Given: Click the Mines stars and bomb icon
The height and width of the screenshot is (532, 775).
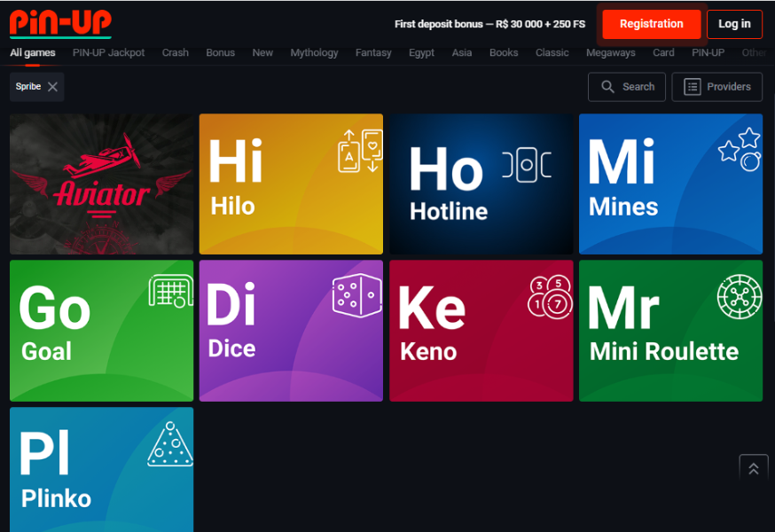Looking at the screenshot, I should [x=740, y=149].
